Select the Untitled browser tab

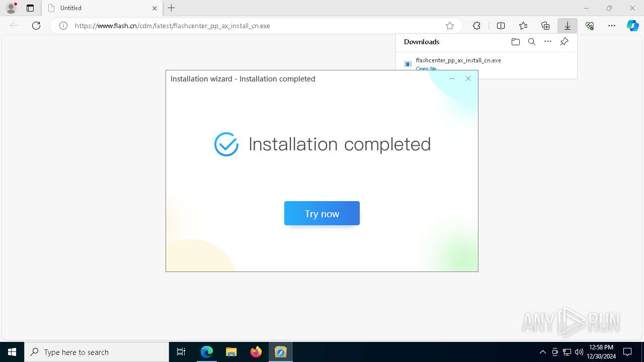(x=102, y=8)
